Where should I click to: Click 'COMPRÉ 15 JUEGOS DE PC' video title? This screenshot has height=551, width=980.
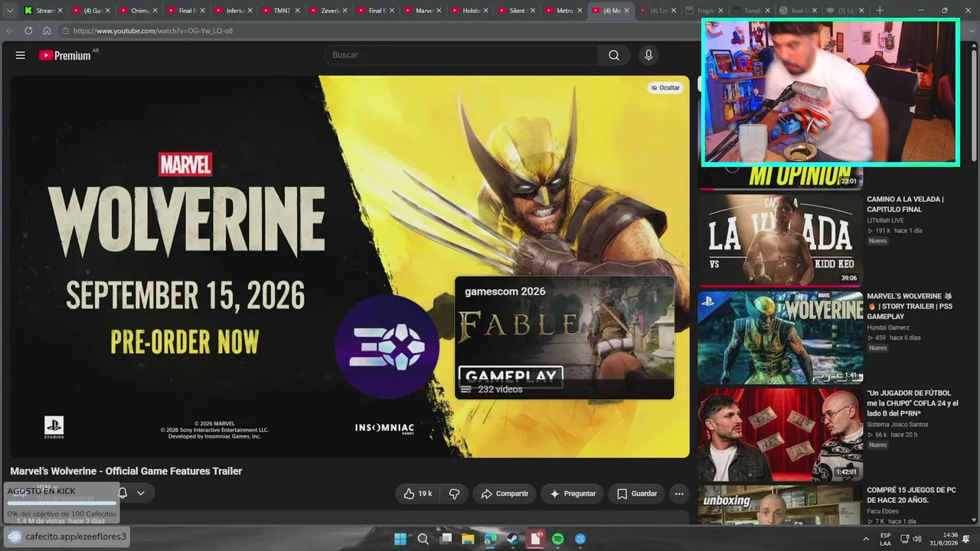(x=911, y=495)
